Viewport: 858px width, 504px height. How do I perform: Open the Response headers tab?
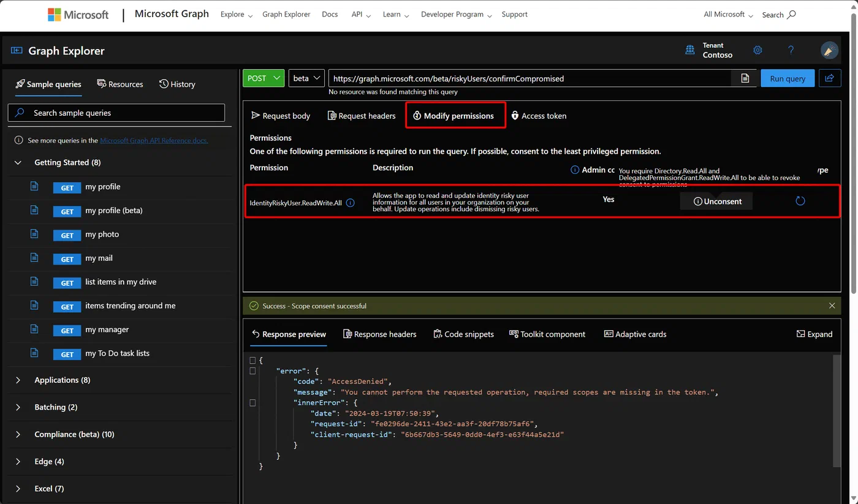pos(379,334)
